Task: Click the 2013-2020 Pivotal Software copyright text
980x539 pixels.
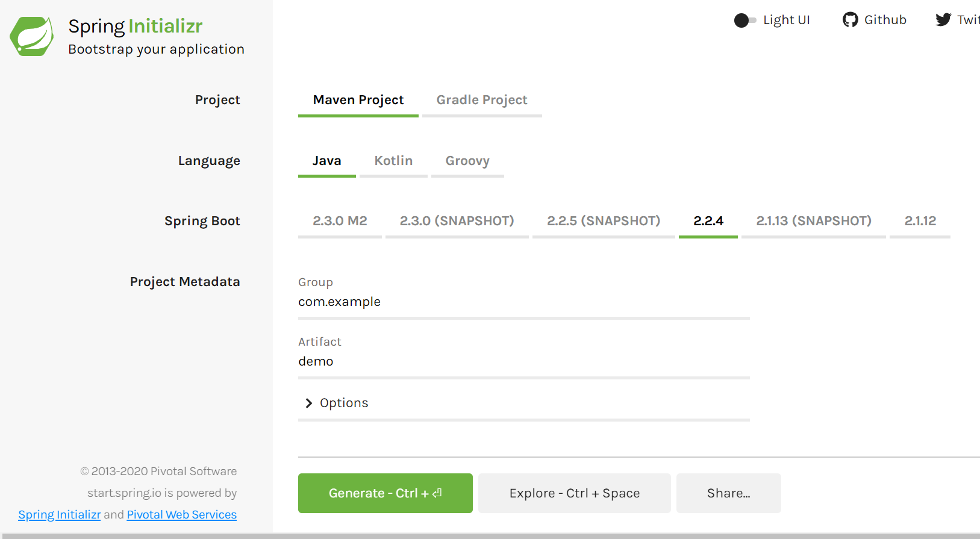Action: (x=158, y=472)
